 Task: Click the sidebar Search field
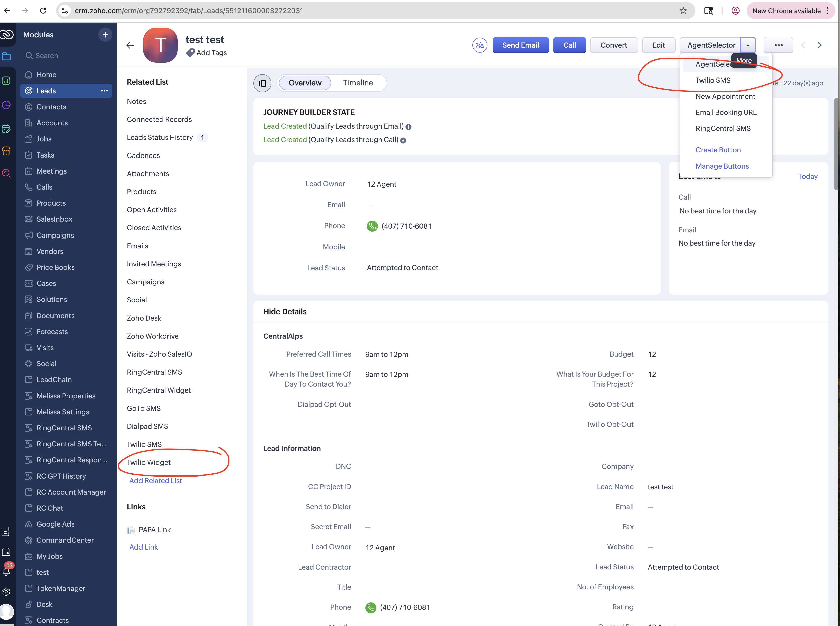tap(47, 56)
